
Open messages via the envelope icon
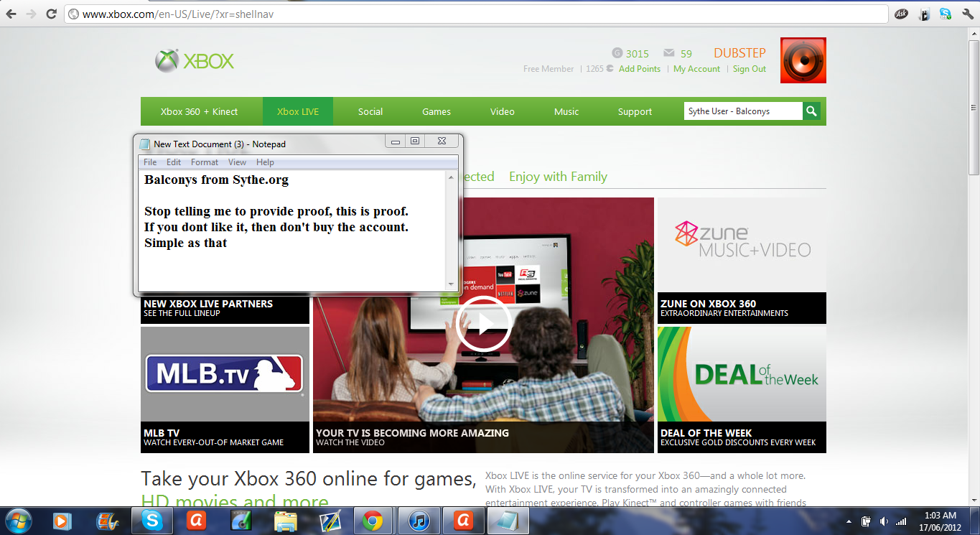669,53
